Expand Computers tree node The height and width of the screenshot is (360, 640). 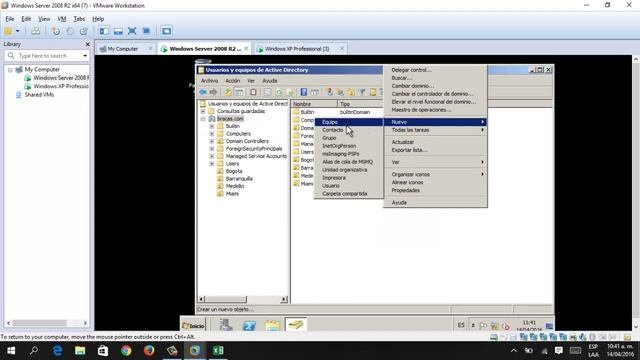pos(212,134)
